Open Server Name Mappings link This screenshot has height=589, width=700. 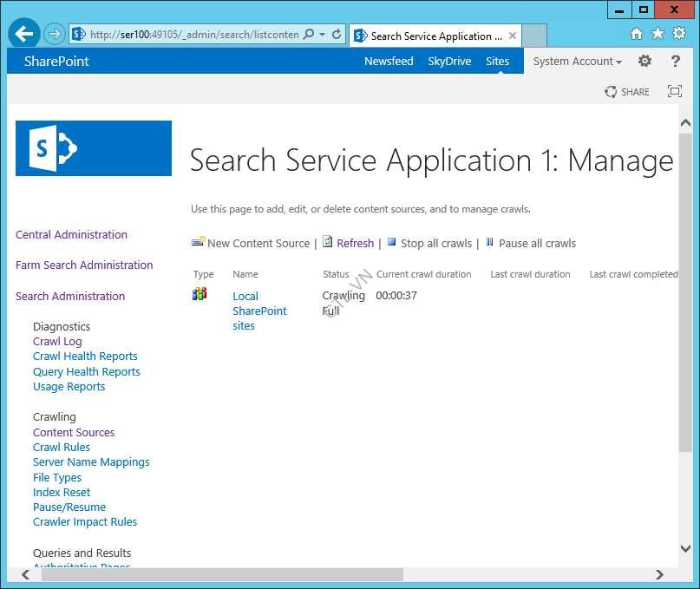click(x=91, y=462)
